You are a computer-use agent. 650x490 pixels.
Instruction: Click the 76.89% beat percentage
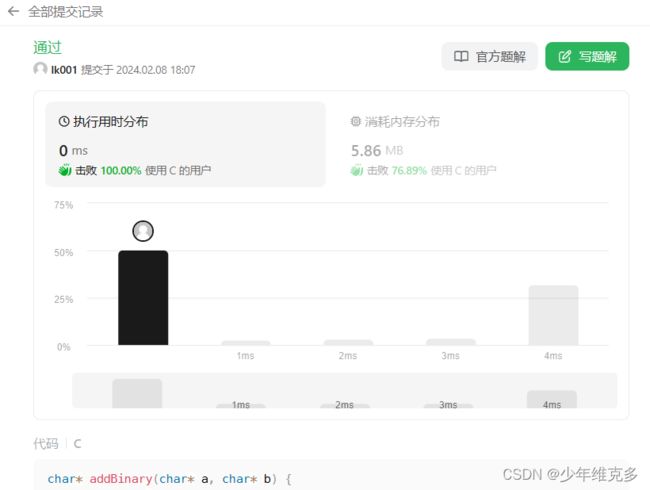[409, 170]
